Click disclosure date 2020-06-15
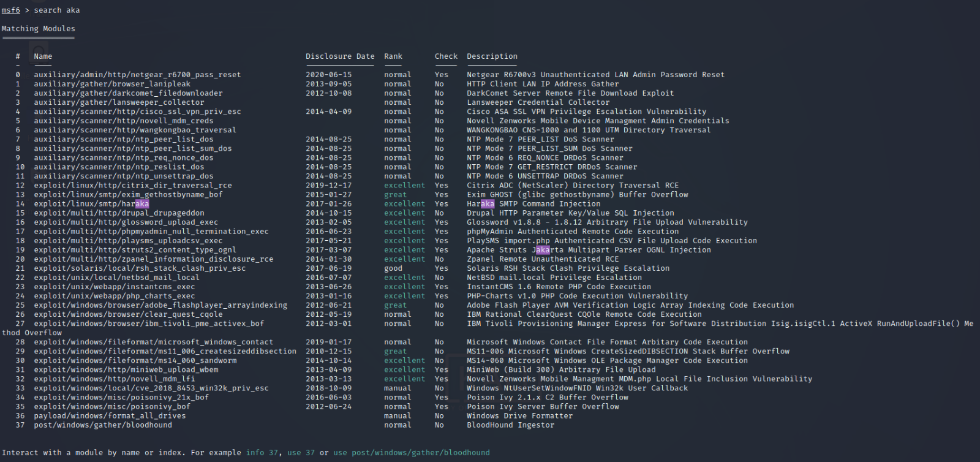Image resolution: width=980 pixels, height=462 pixels. coord(329,75)
